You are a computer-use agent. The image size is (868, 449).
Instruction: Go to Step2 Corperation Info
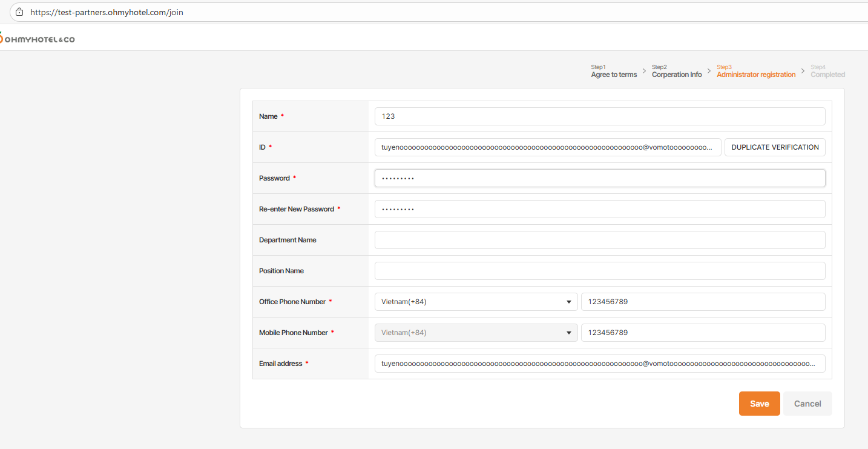(x=677, y=72)
